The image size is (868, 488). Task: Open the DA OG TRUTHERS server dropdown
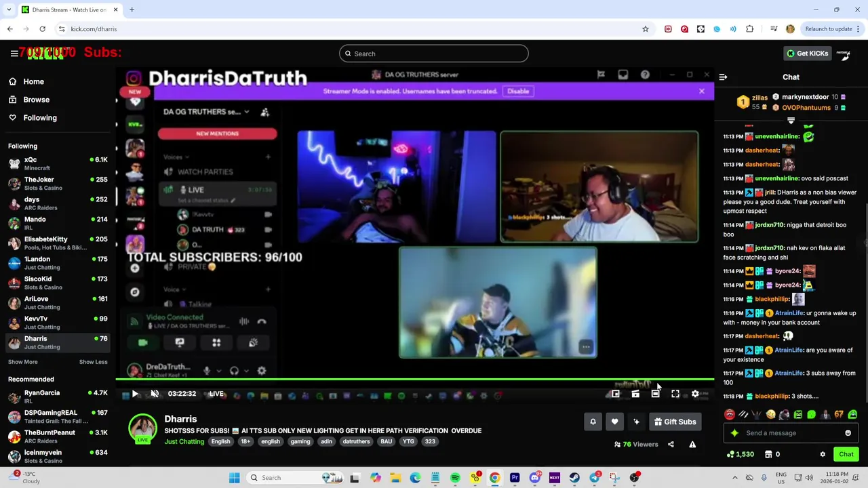click(x=206, y=112)
